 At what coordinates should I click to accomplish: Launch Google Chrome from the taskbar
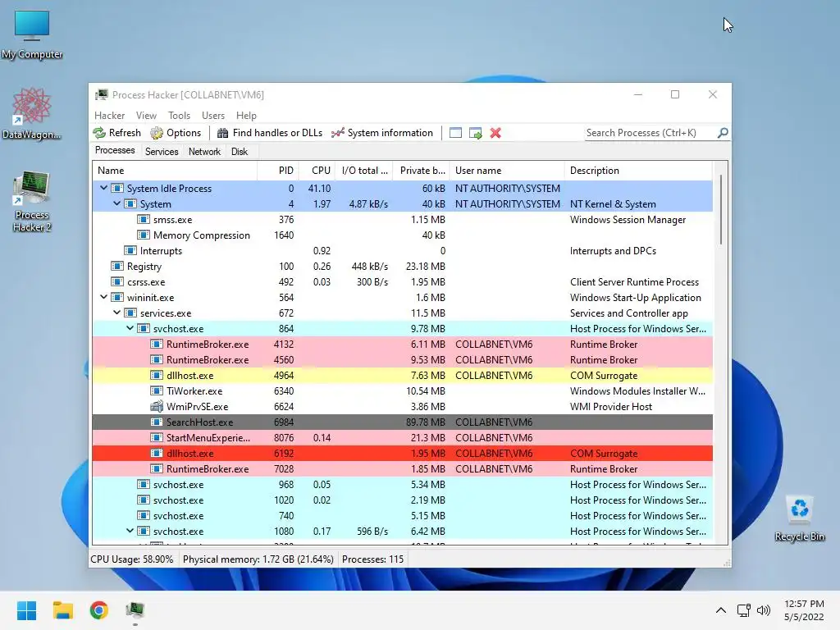click(99, 610)
